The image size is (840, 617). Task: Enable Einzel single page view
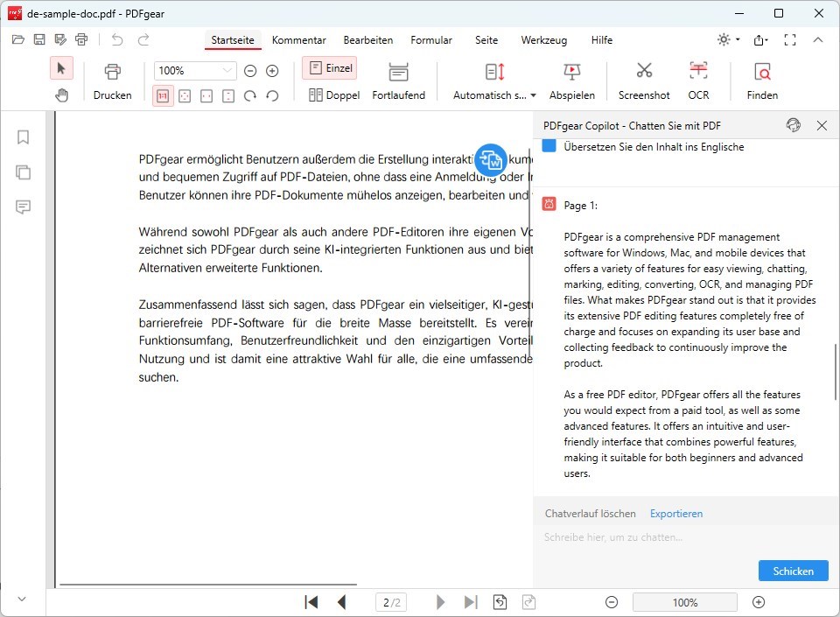click(330, 68)
